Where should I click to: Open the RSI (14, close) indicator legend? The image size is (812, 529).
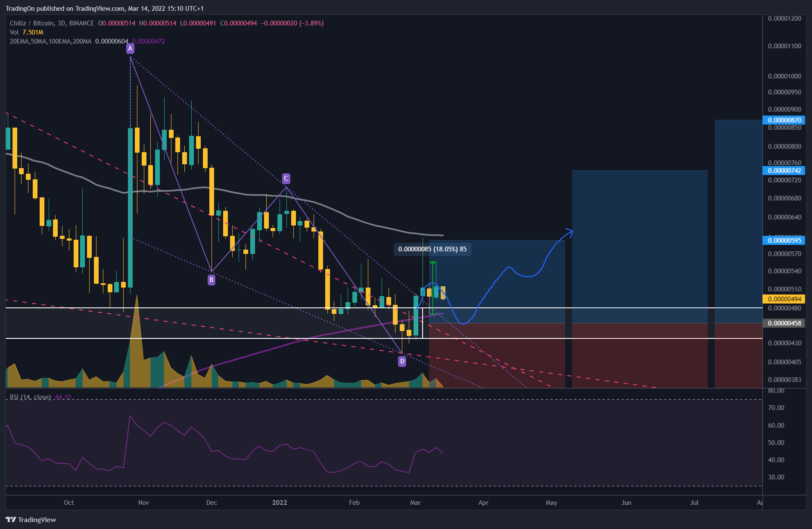pos(30,397)
